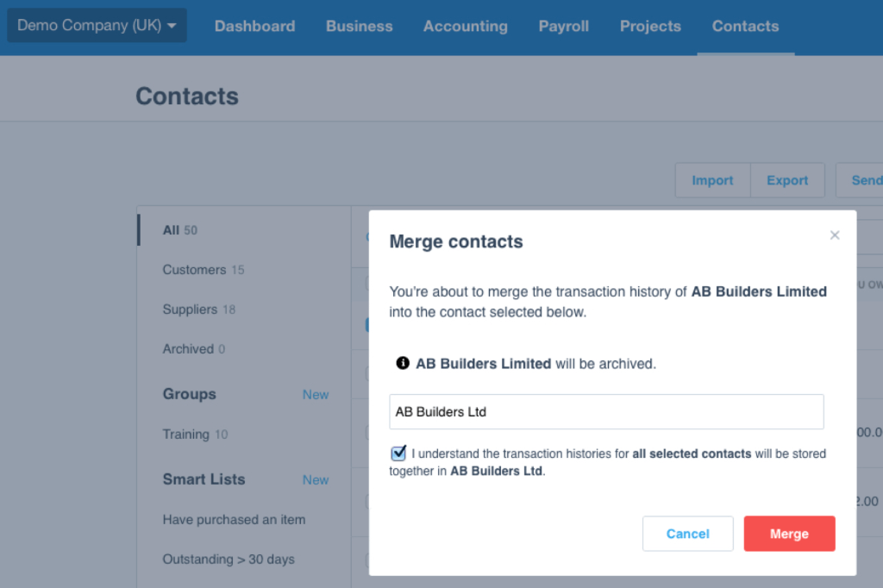Click the AB Builders Ltd contact field
This screenshot has height=588, width=883.
point(606,412)
